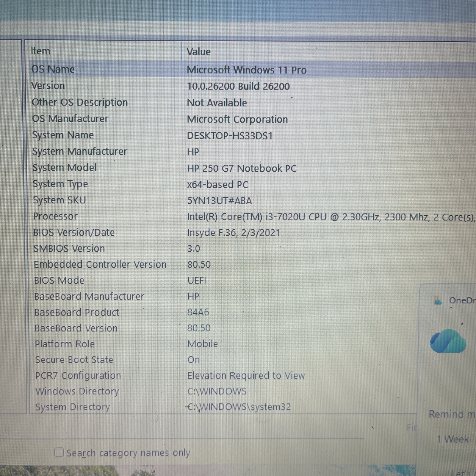476x476 pixels.
Task: Click the 'UEFI' value
Action: [x=197, y=281]
